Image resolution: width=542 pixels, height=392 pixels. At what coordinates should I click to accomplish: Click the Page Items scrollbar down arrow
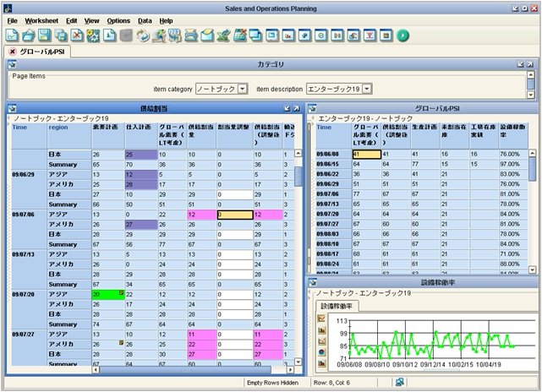[x=531, y=95]
